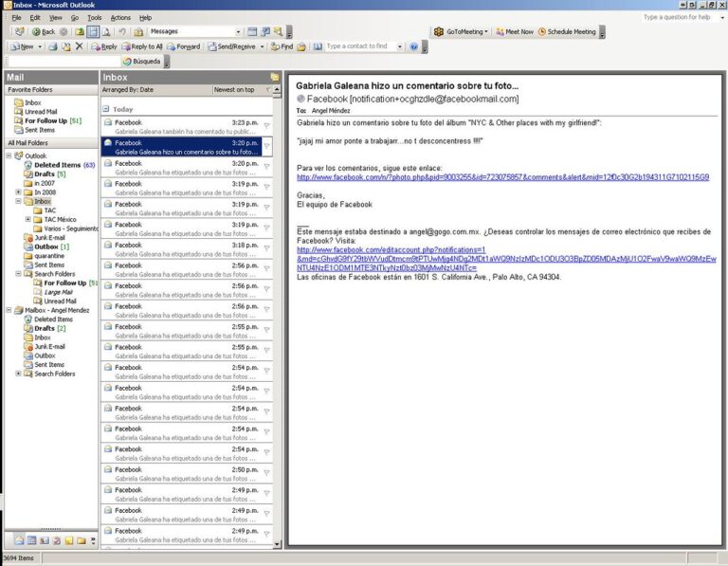728x566 pixels.
Task: Open Calendar view icon in navigation pane
Action: coord(31,540)
